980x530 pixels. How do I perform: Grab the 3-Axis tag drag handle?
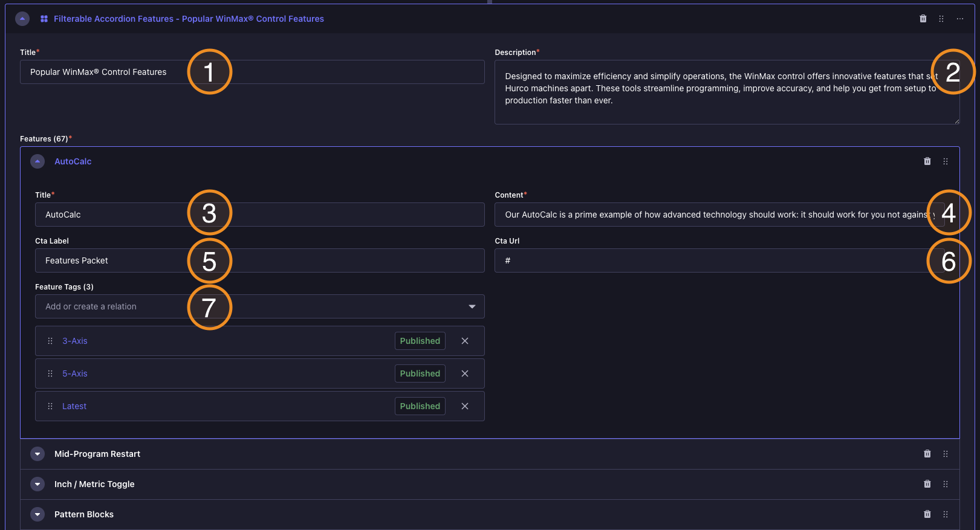[50, 341]
